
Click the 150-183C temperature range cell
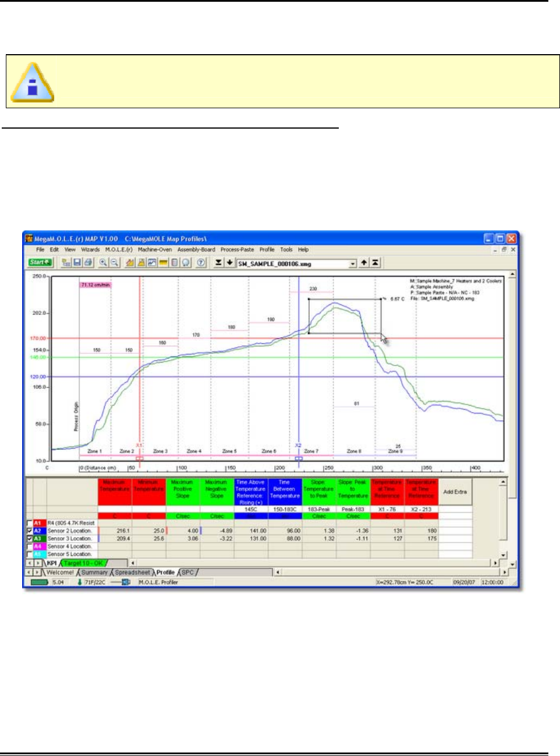(285, 509)
